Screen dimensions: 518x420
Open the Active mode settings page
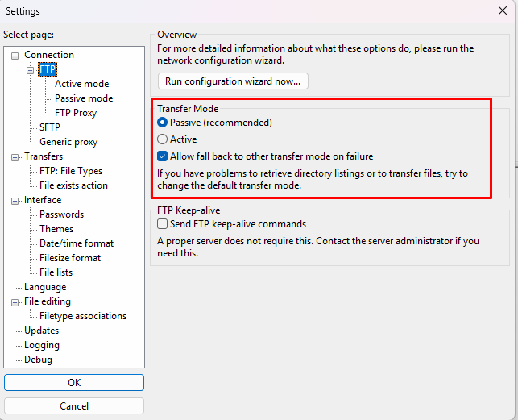click(x=81, y=84)
